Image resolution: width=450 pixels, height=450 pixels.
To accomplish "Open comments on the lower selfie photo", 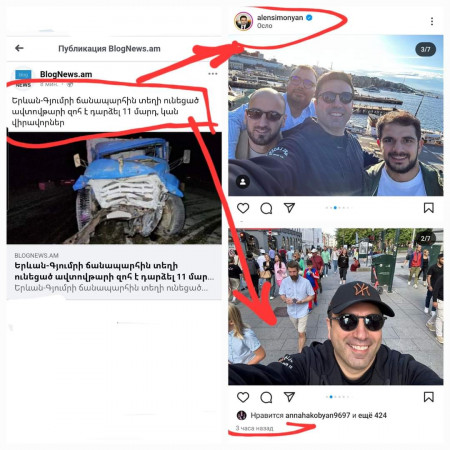I will point(266,397).
